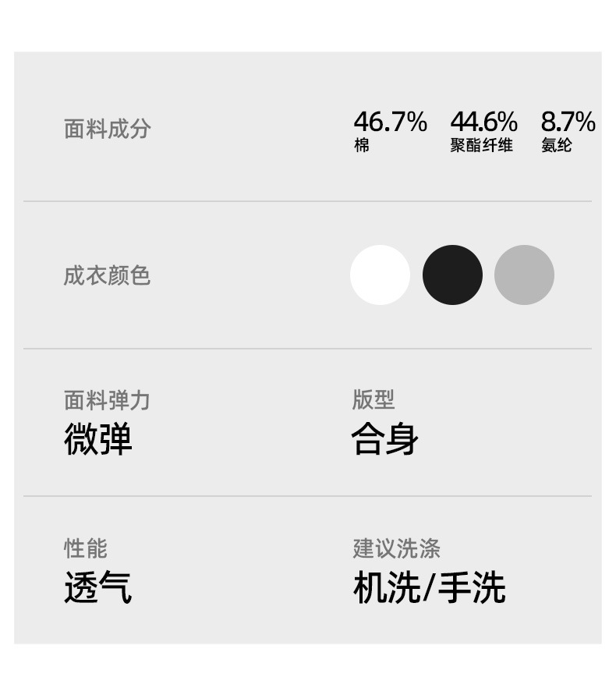Click the 性能 heading
The height and width of the screenshot is (695, 616).
point(86,548)
